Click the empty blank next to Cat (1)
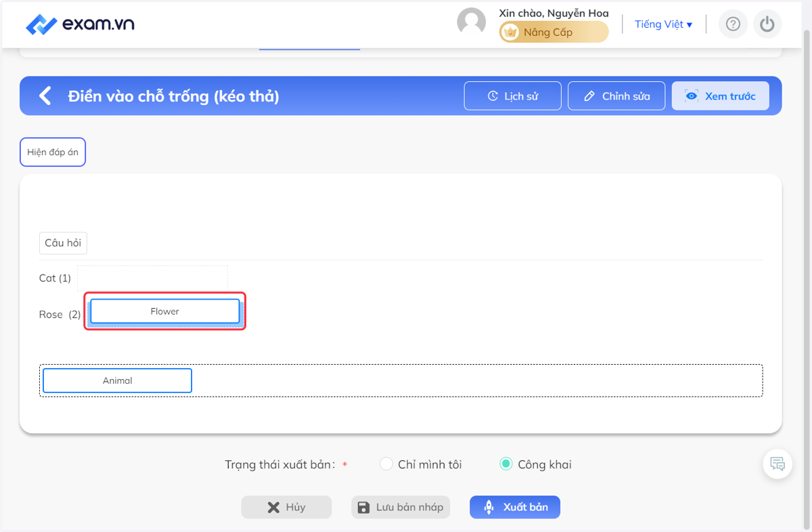The width and height of the screenshot is (812, 532). pyautogui.click(x=152, y=278)
